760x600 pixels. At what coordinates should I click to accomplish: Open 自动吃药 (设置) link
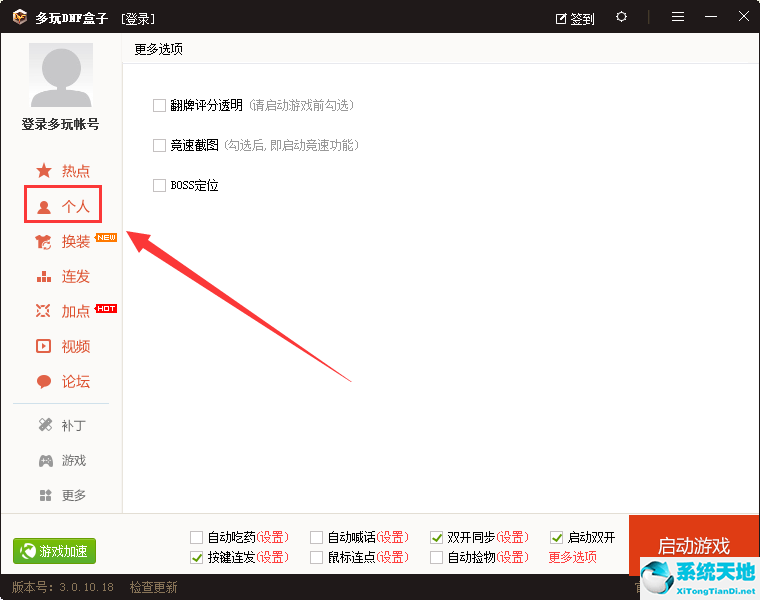(x=272, y=537)
